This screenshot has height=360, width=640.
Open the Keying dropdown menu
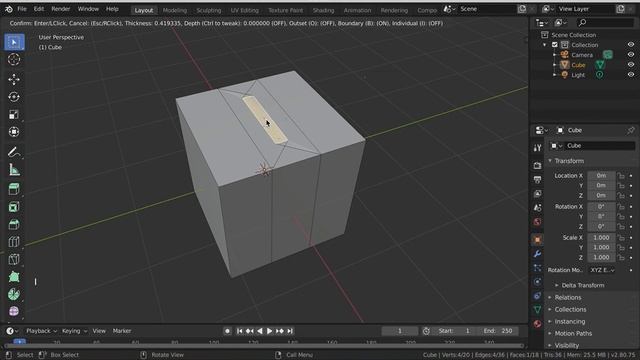tap(75, 331)
